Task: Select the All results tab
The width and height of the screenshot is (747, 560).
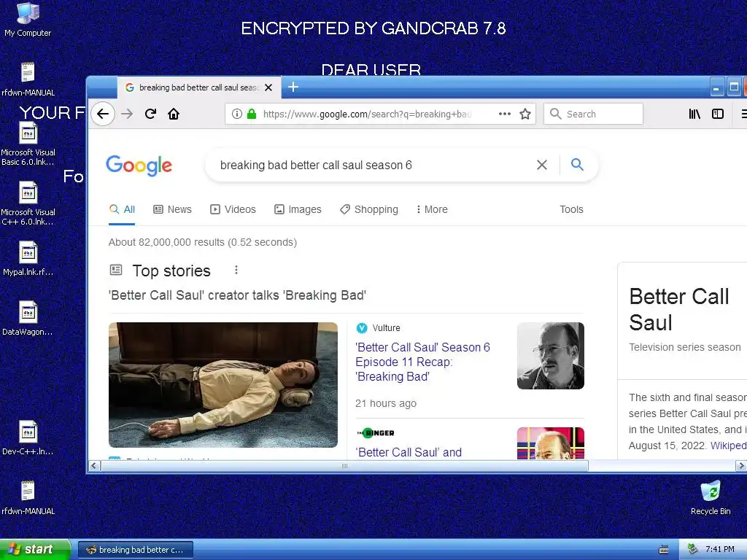Action: pyautogui.click(x=122, y=209)
